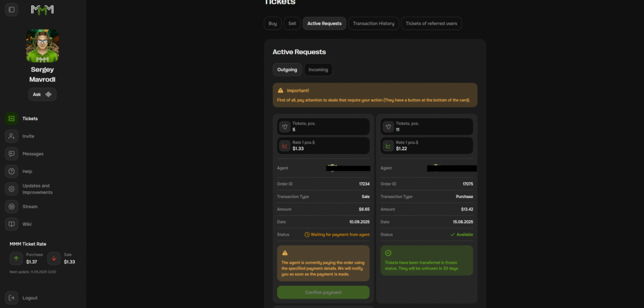
Task: Select the Outgoing requests toggle
Action: (x=287, y=70)
